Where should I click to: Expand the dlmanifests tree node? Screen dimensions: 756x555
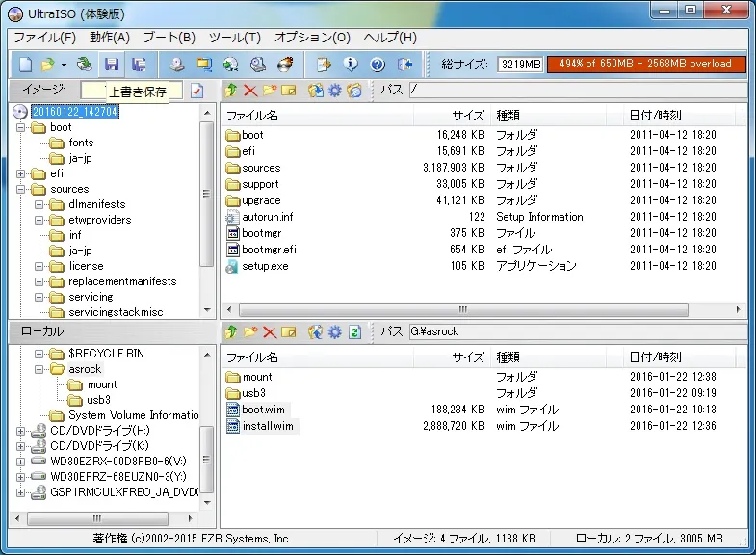click(39, 205)
